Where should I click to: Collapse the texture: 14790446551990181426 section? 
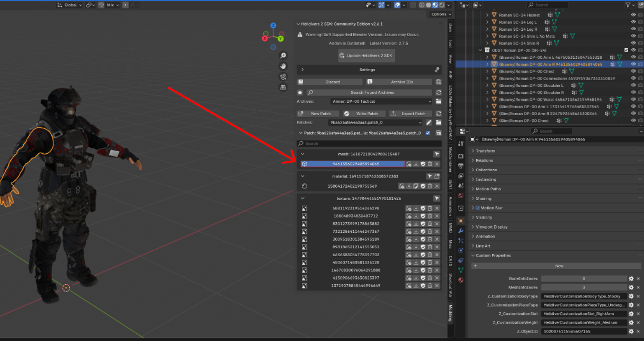[302, 198]
